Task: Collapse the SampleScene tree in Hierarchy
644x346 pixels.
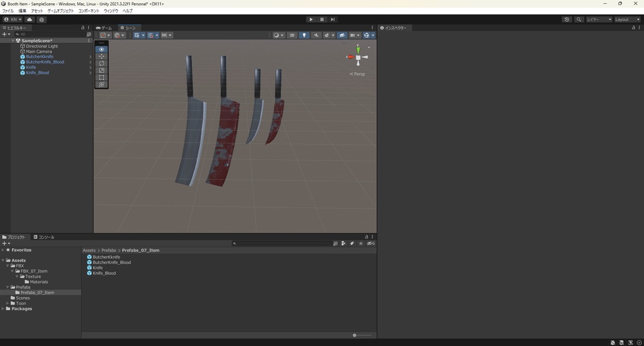Action: [13, 41]
